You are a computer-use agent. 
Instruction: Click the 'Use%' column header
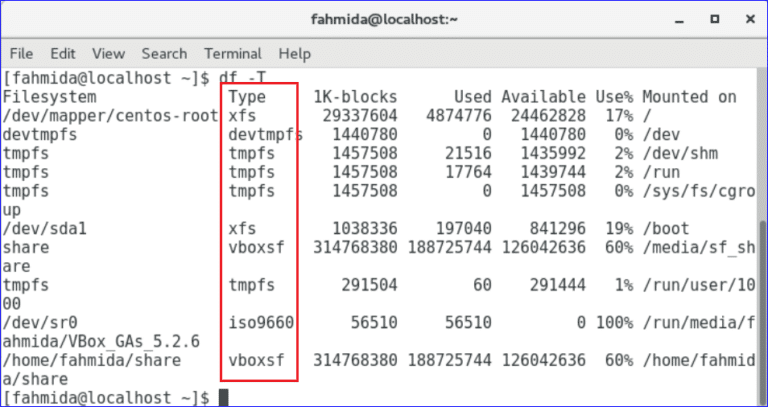pos(614,97)
